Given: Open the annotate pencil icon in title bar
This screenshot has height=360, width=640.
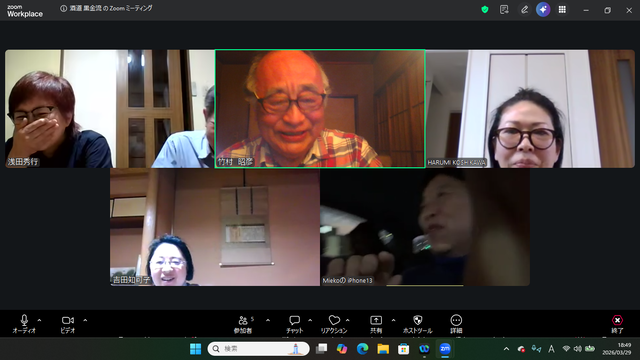Looking at the screenshot, I should 524,9.
